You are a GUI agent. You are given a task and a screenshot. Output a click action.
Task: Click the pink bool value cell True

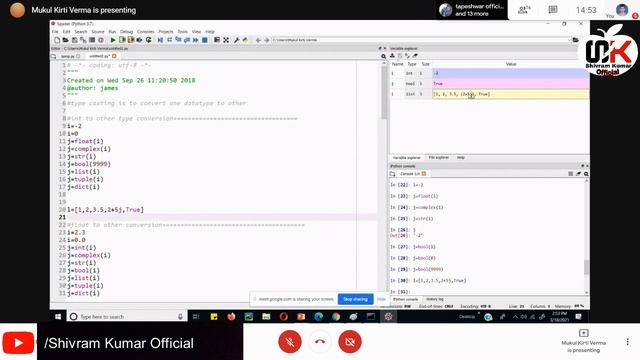point(510,84)
